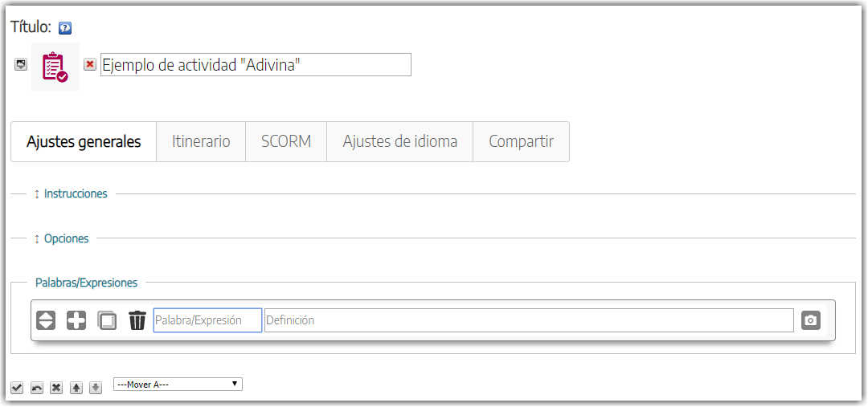The width and height of the screenshot is (868, 407).
Task: Add a new word with the plus icon
Action: coord(76,320)
